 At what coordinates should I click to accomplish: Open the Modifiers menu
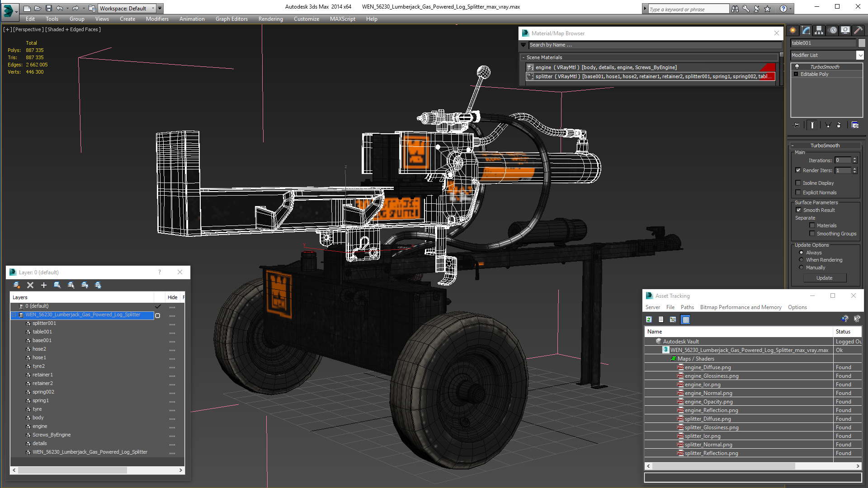click(x=157, y=19)
